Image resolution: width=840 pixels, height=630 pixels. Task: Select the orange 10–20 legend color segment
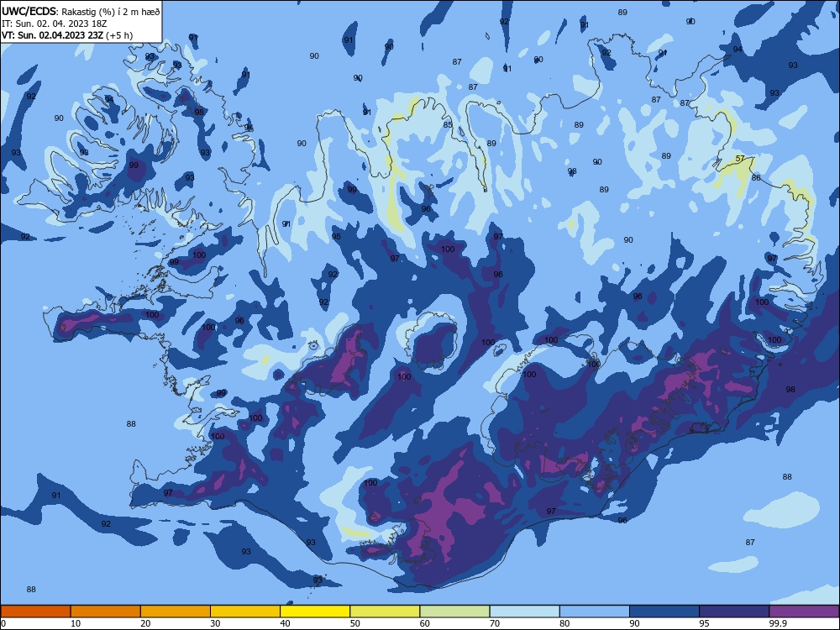(106, 612)
